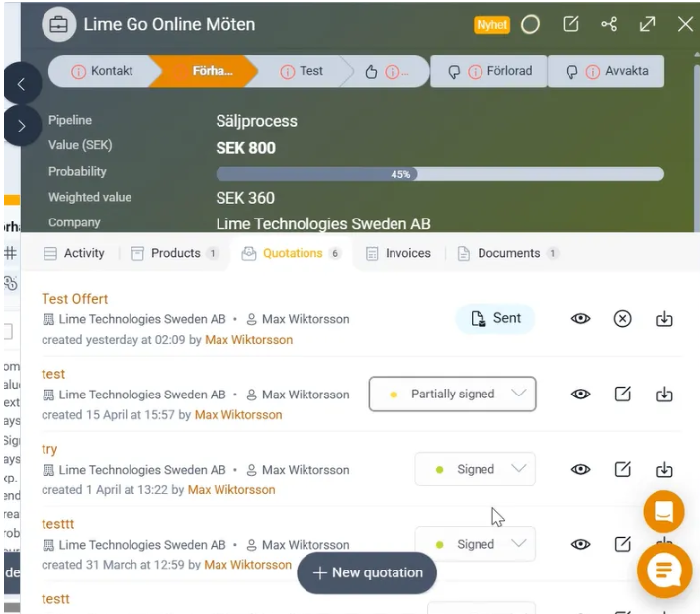
Task: Preview the testtt quotation with eye icon
Action: click(x=580, y=544)
